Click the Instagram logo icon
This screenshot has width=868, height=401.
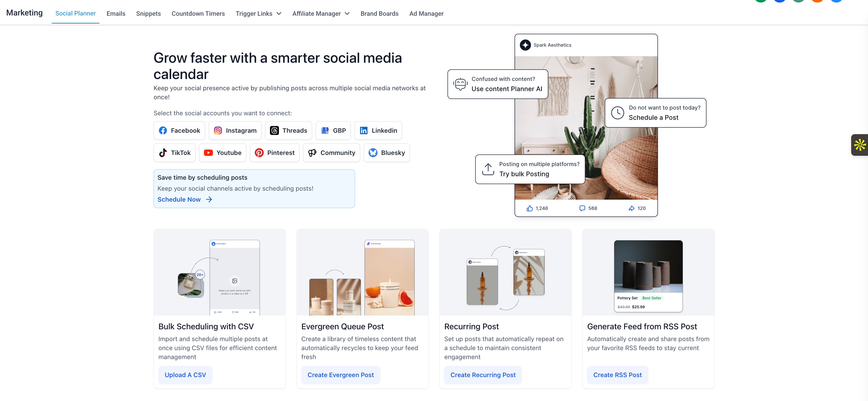(218, 130)
